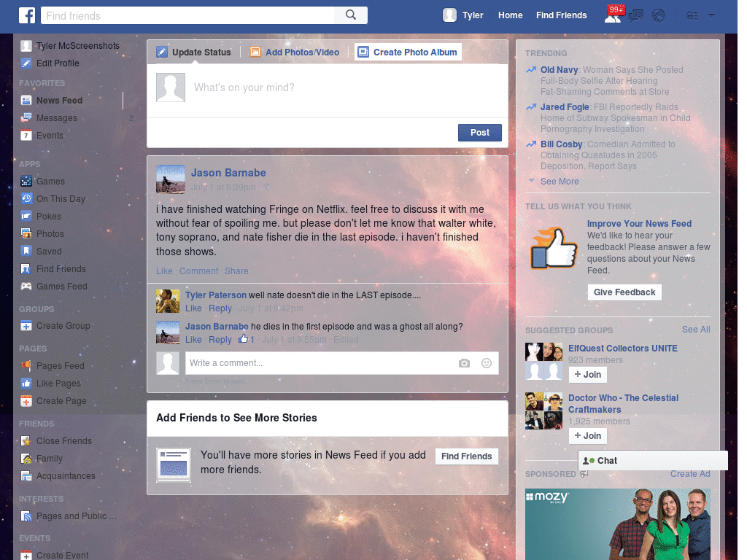The image size is (747, 560).
Task: Open the account dropdown arrow in top bar
Action: (712, 15)
